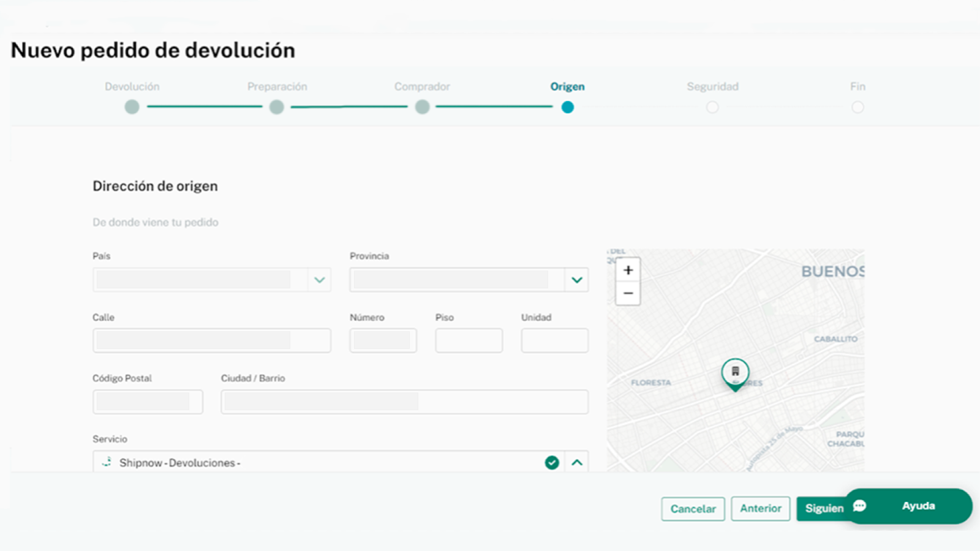Zoom in the map with plus button
Viewport: 980px width, 551px height.
tap(628, 270)
